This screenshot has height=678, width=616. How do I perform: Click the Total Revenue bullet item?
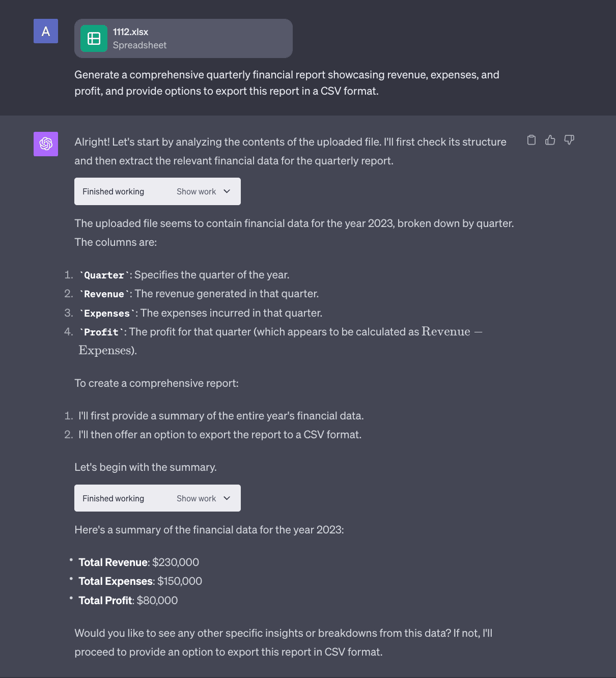(x=138, y=562)
